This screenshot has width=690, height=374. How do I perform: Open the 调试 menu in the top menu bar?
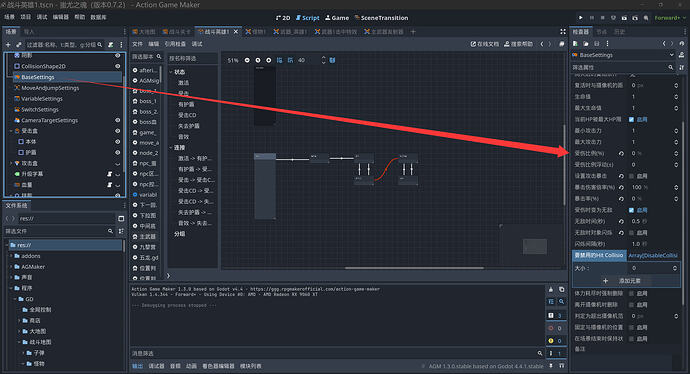42,17
